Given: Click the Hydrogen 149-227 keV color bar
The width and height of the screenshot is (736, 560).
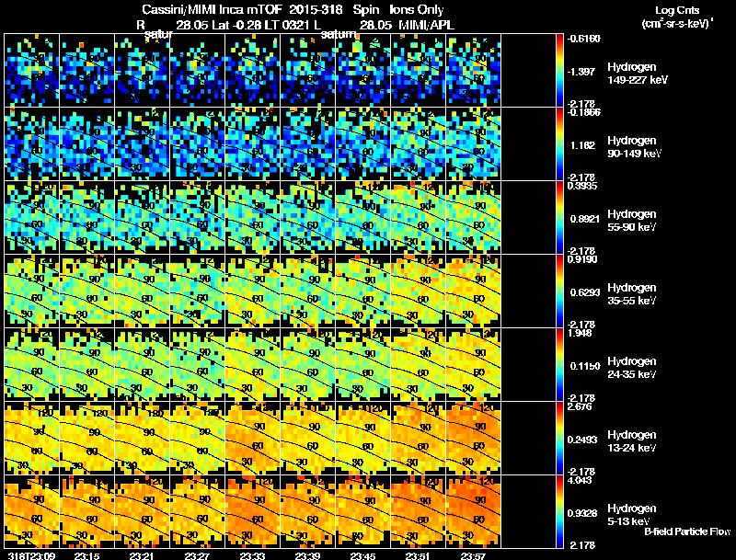Looking at the screenshot, I should (x=559, y=71).
